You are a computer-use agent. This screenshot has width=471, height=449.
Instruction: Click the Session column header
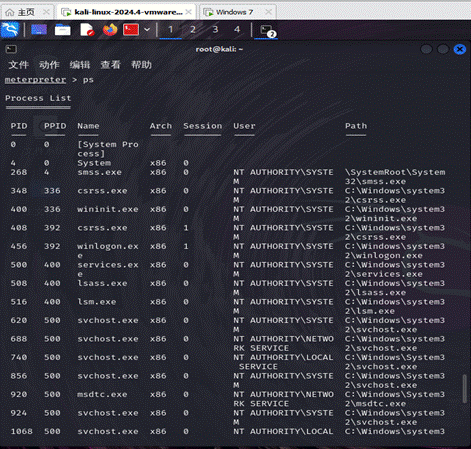coord(203,126)
